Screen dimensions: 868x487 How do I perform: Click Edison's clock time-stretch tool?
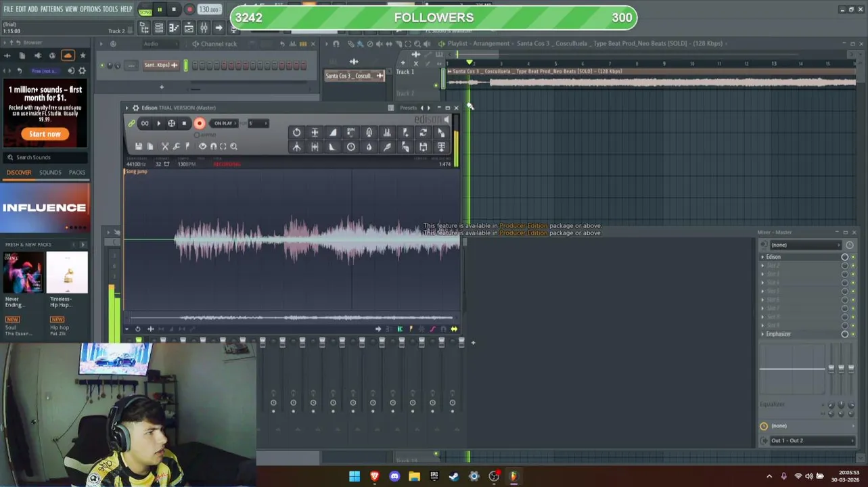pyautogui.click(x=350, y=147)
